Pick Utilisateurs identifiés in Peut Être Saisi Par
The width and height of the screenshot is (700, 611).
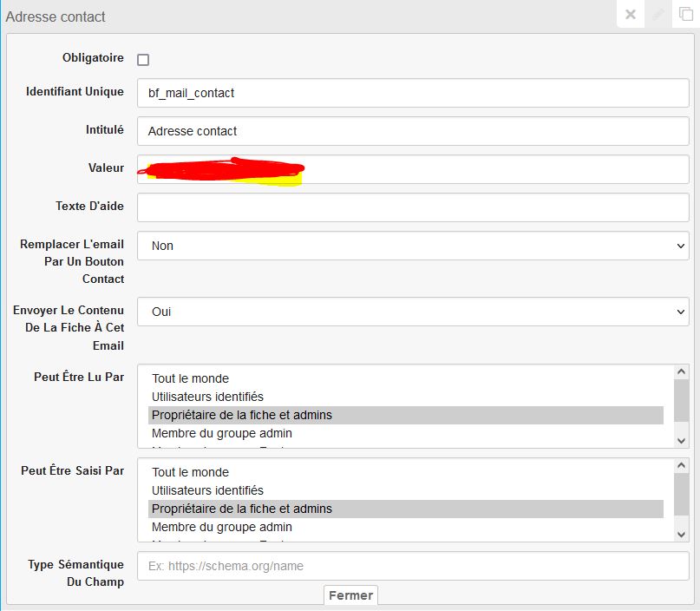(207, 490)
